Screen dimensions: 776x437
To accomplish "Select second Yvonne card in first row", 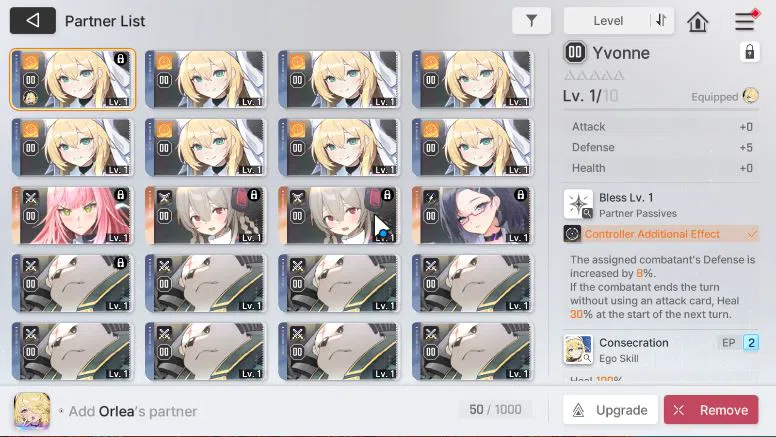I will 206,79.
